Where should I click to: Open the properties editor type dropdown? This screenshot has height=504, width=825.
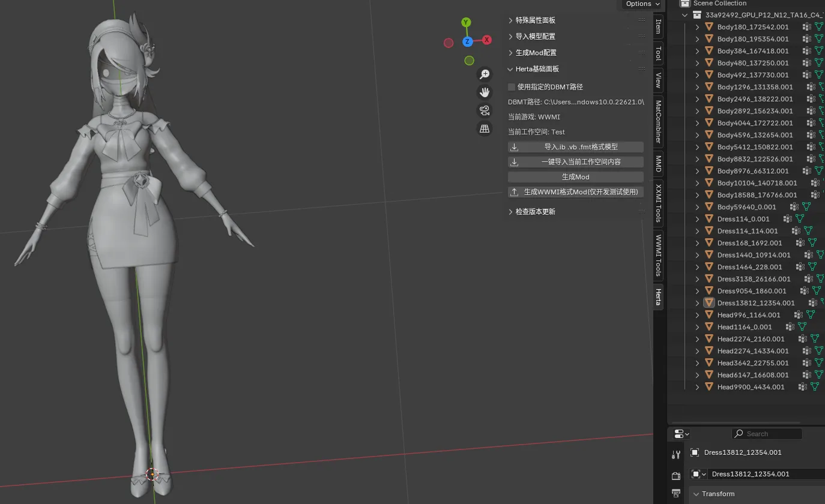click(681, 434)
